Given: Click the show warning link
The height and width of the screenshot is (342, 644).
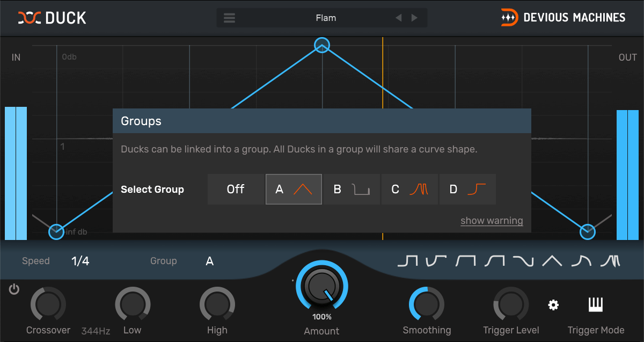Looking at the screenshot, I should [492, 221].
